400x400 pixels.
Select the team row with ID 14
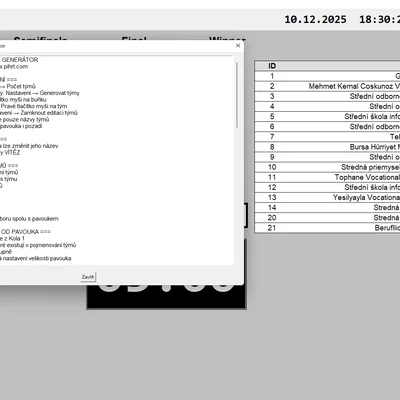point(327,208)
